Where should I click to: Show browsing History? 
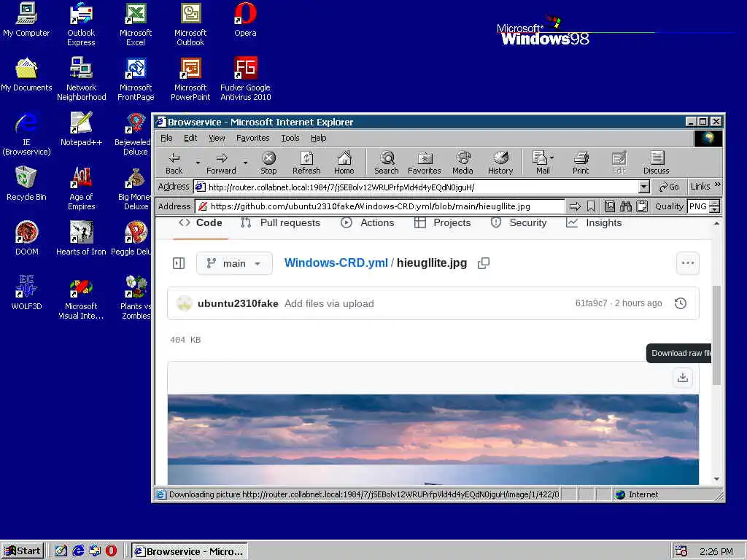pos(500,163)
